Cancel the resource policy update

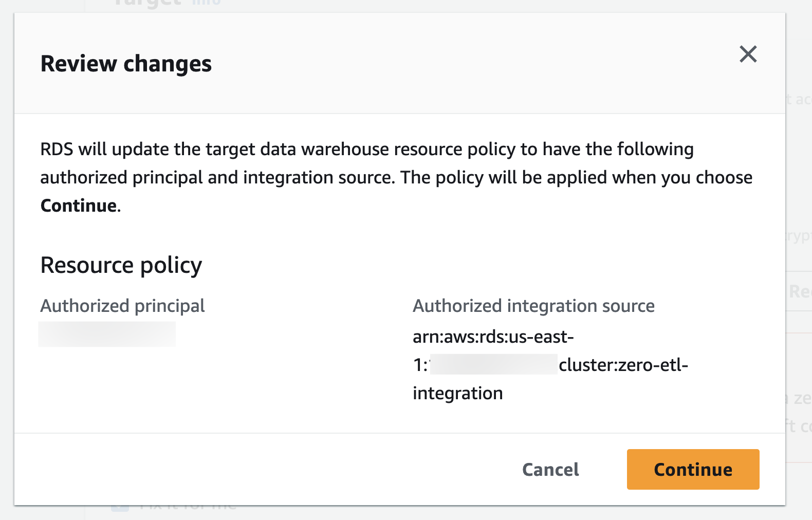550,470
